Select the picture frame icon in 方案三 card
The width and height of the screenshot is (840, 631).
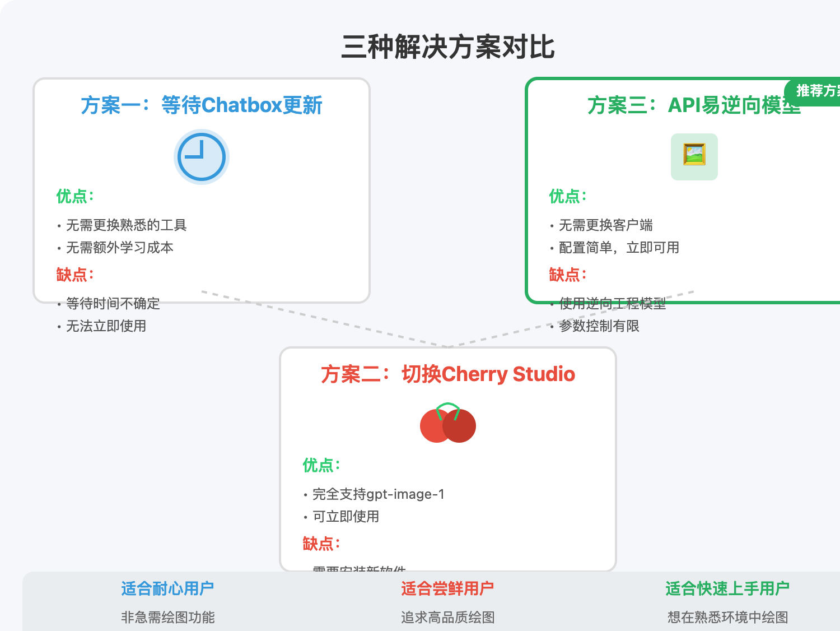(x=694, y=156)
